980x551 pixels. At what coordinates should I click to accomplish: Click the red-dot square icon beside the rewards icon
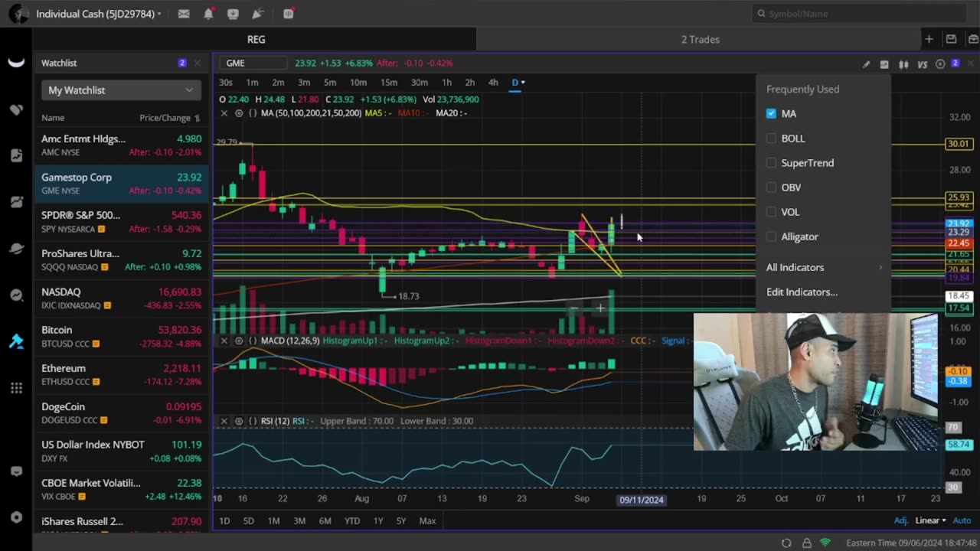[x=288, y=14]
